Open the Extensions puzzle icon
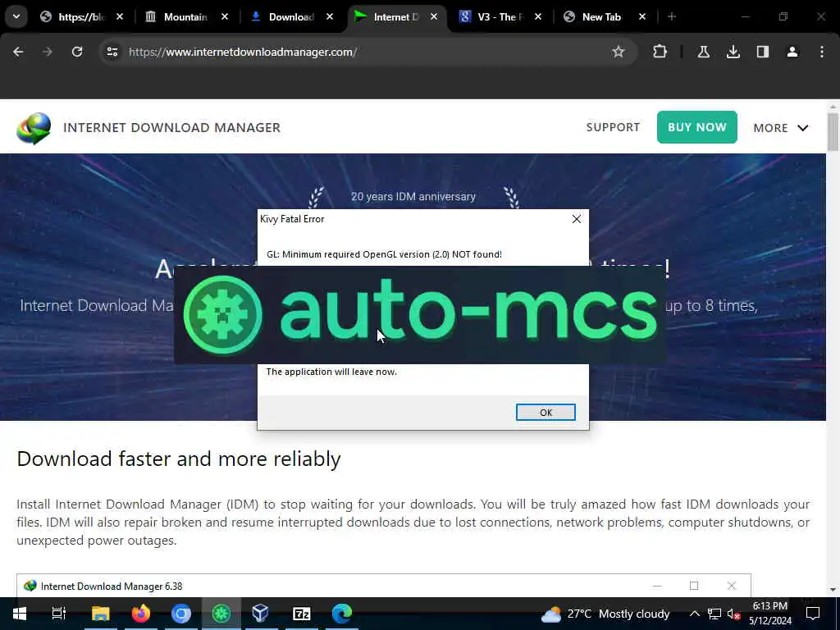 click(x=660, y=52)
